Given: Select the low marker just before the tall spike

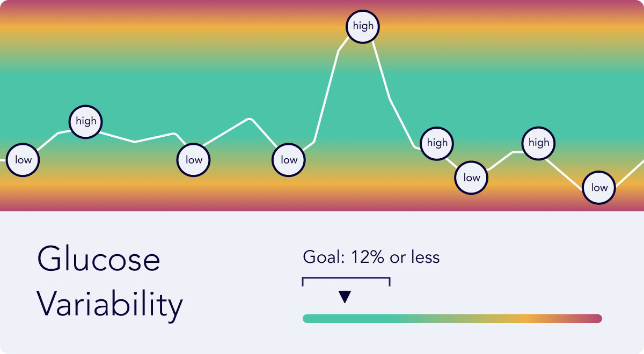Looking at the screenshot, I should (x=289, y=160).
